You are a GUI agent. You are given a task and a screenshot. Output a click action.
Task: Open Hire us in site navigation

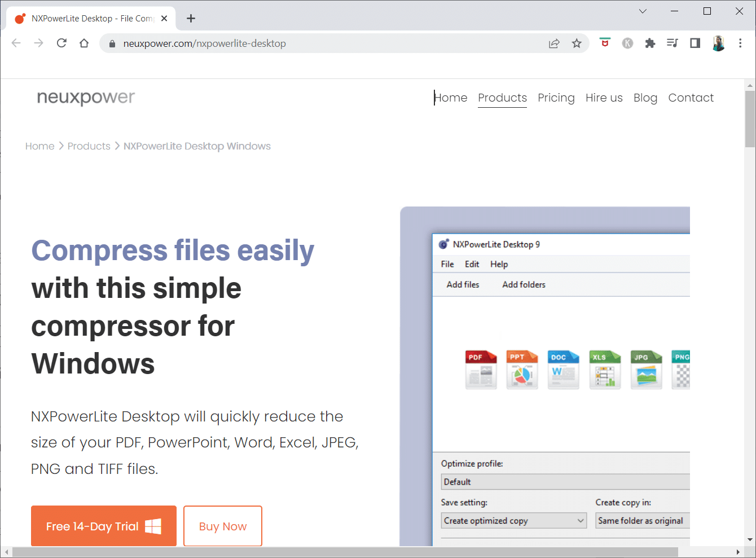(x=604, y=98)
